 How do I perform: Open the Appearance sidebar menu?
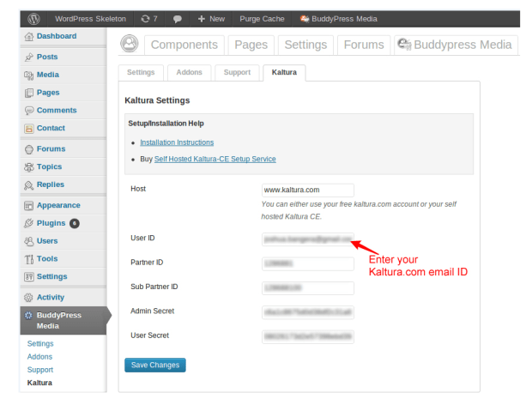(58, 206)
